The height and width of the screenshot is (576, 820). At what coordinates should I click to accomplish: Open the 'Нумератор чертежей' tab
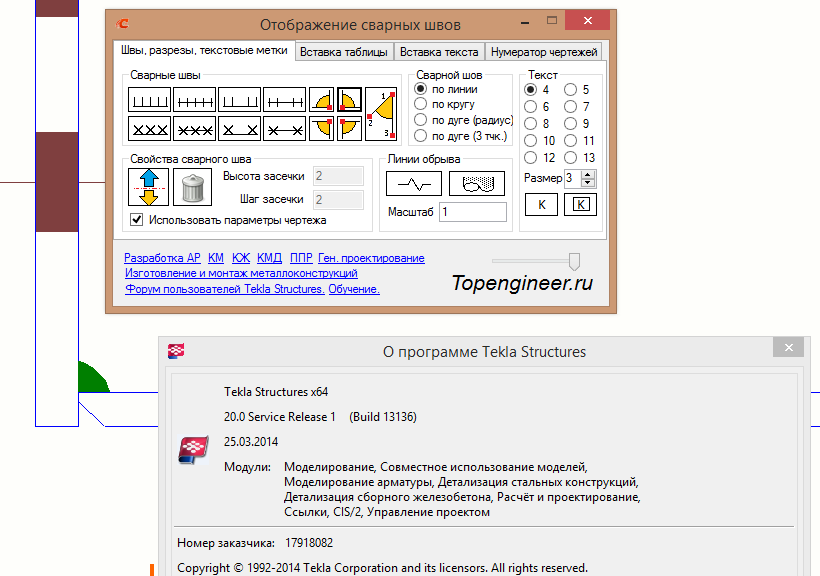544,52
